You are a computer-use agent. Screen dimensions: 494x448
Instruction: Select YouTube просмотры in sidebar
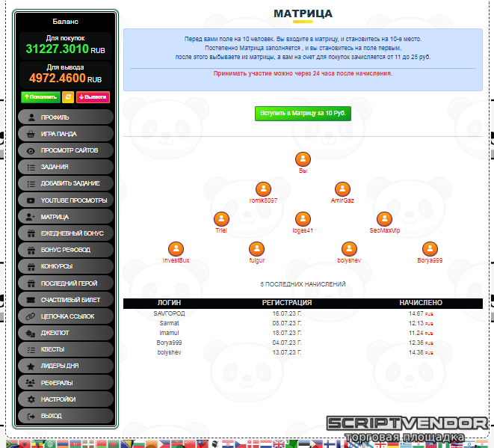[65, 200]
